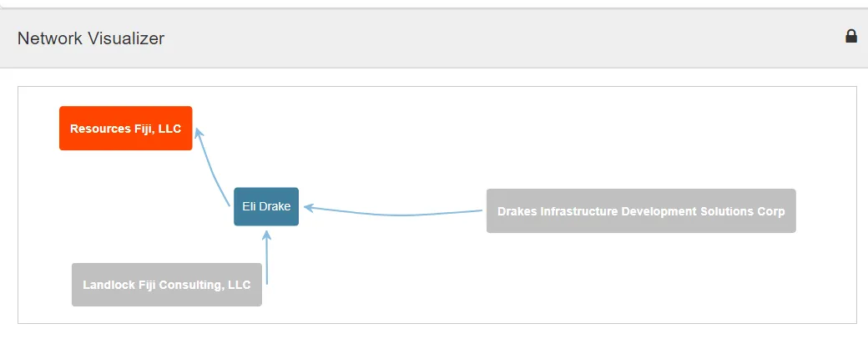Click the Network Visualizer panel title
The width and height of the screenshot is (868, 339).
91,38
